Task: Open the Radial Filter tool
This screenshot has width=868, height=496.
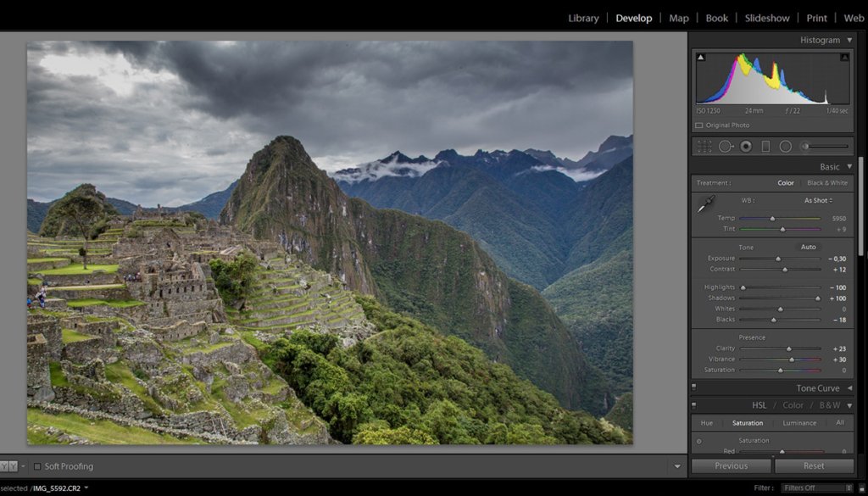Action: [787, 146]
